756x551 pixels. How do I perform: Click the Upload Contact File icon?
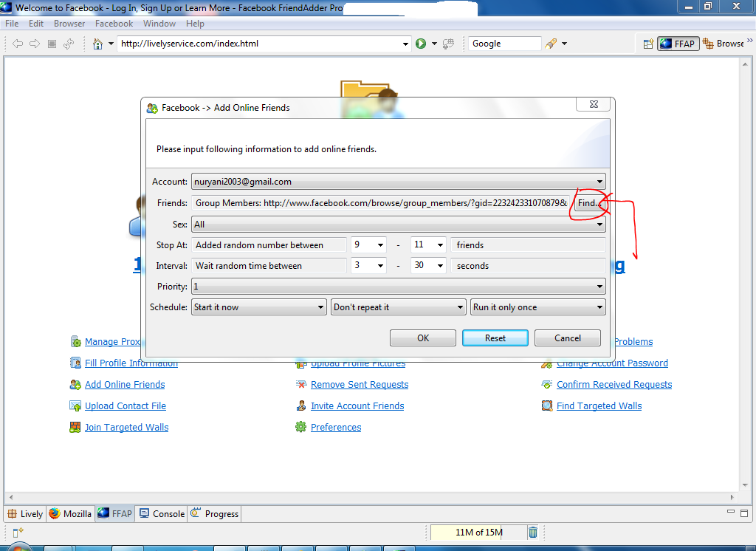pyautogui.click(x=75, y=405)
